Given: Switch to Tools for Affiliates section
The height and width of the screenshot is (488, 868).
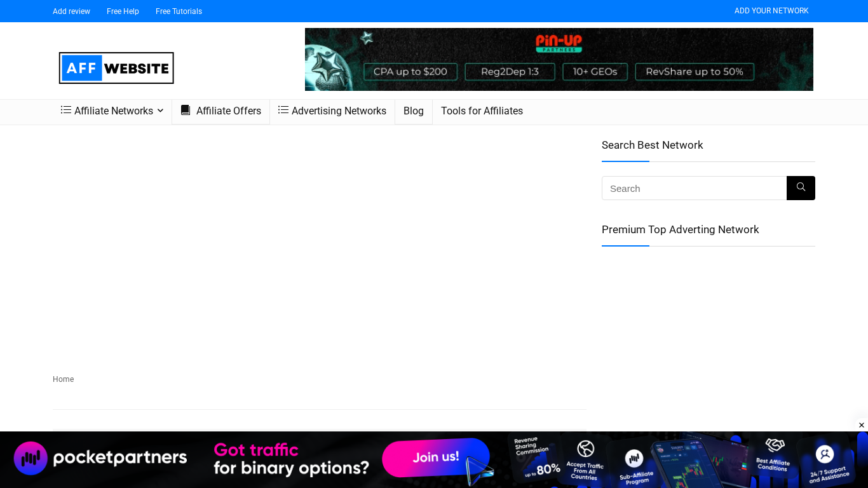Looking at the screenshot, I should pos(482,111).
